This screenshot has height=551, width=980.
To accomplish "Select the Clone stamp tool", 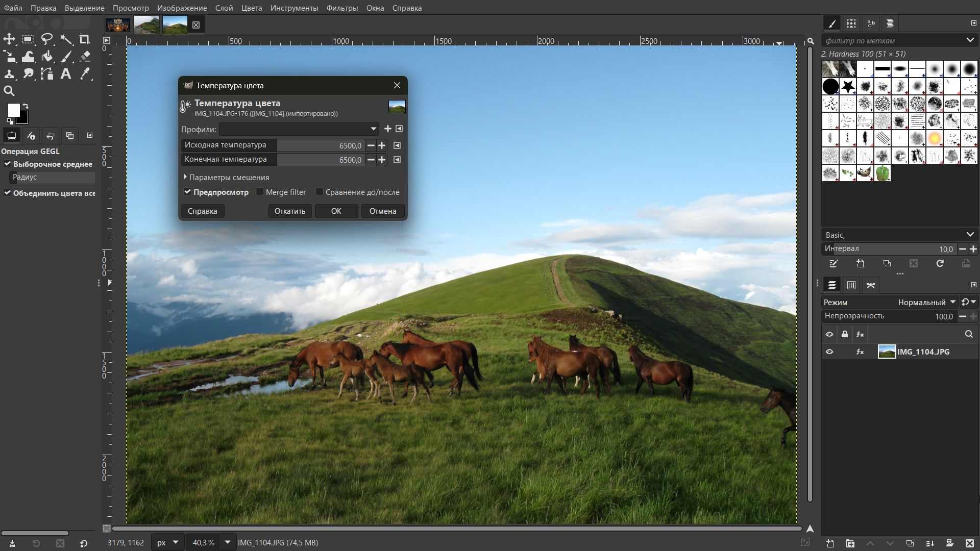I will pos(9,73).
